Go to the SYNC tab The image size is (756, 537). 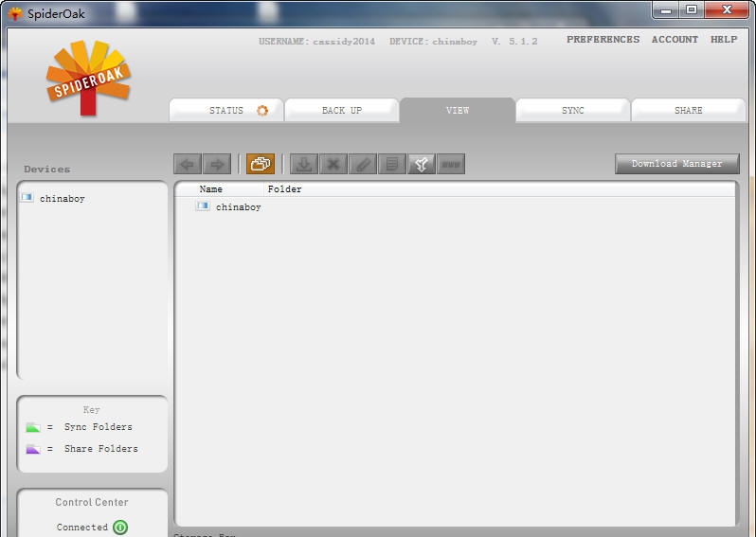tap(573, 111)
